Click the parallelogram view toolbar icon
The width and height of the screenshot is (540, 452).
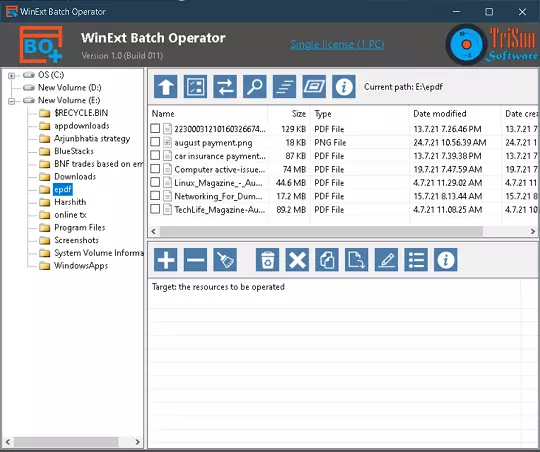click(x=314, y=86)
